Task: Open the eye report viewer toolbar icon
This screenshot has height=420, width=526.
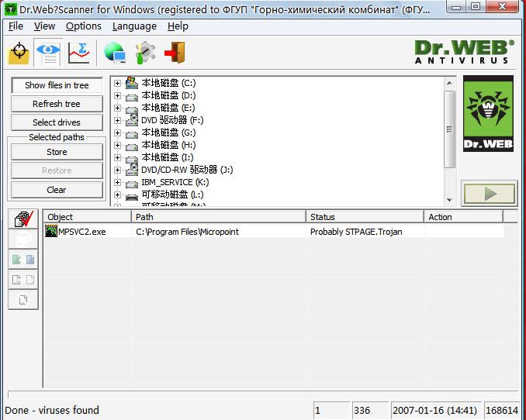Action: [48, 53]
